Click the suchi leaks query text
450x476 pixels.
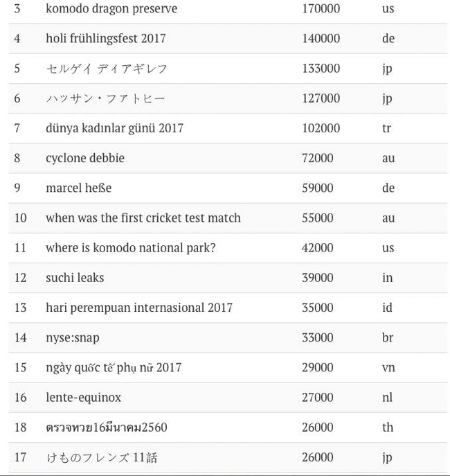pos(75,278)
